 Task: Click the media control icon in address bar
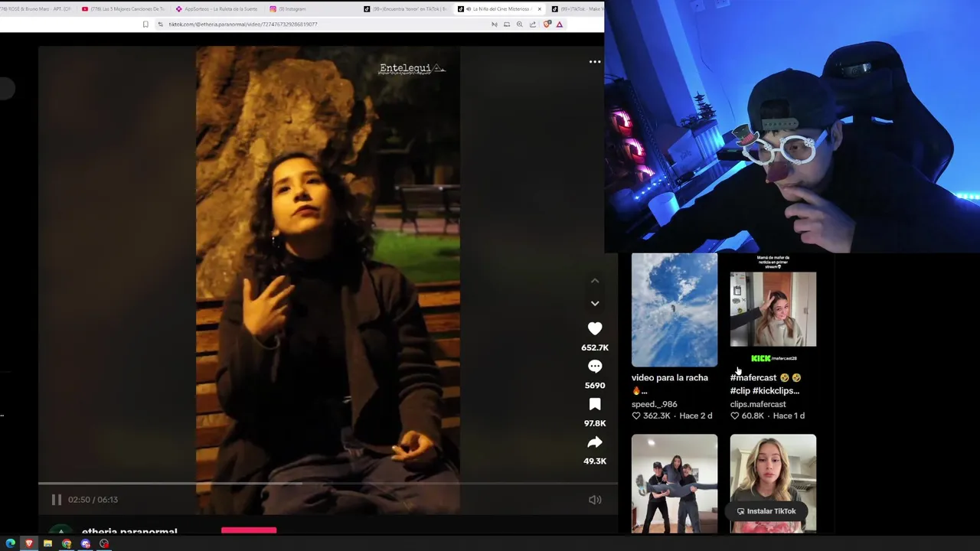point(494,24)
